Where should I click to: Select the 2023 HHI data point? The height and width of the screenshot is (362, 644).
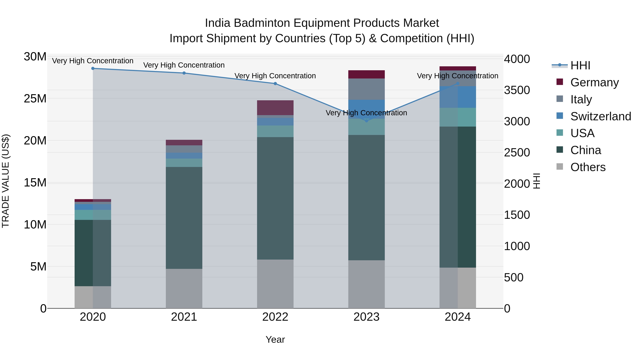tap(367, 121)
